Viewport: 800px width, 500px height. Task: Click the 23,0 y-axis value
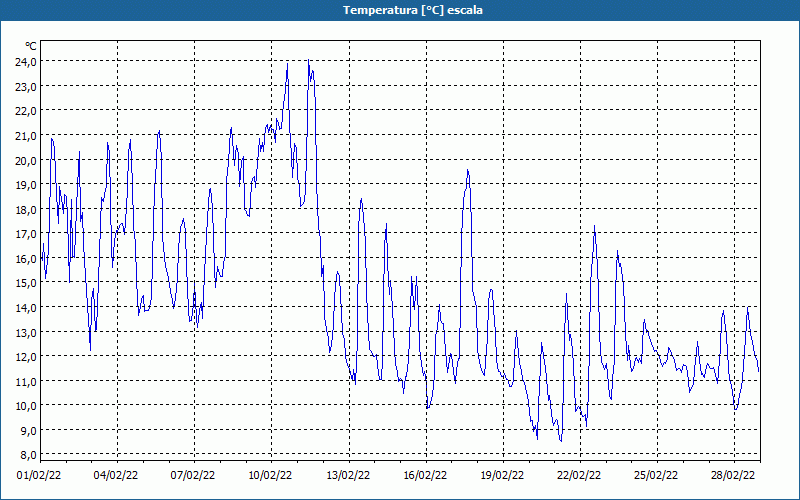coord(27,86)
